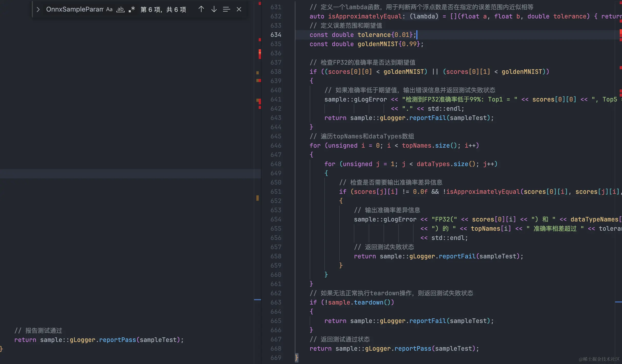622x364 pixels.
Task: Toggle Match Case (Aa) option
Action: [x=109, y=9]
